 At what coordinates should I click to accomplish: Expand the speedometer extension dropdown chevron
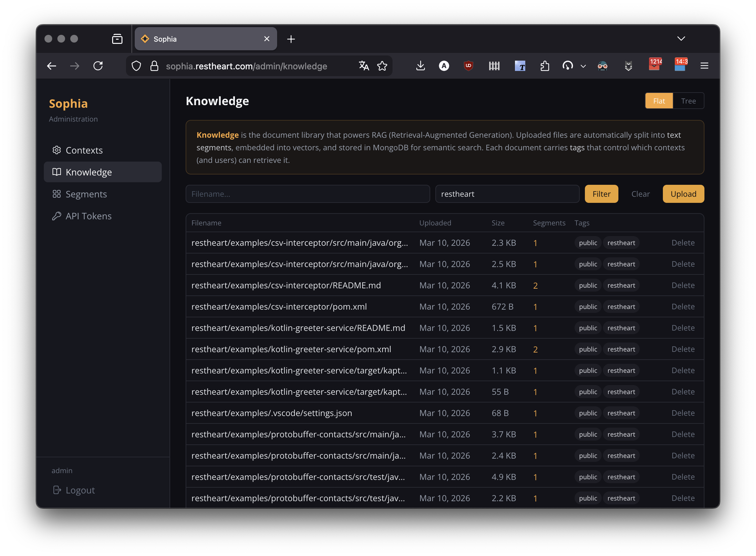[x=583, y=66]
